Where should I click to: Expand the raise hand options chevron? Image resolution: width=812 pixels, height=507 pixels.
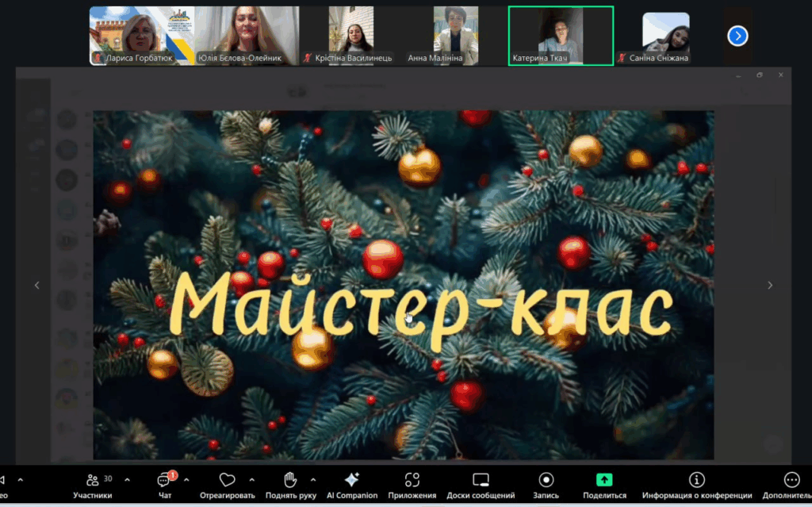tap(312, 480)
